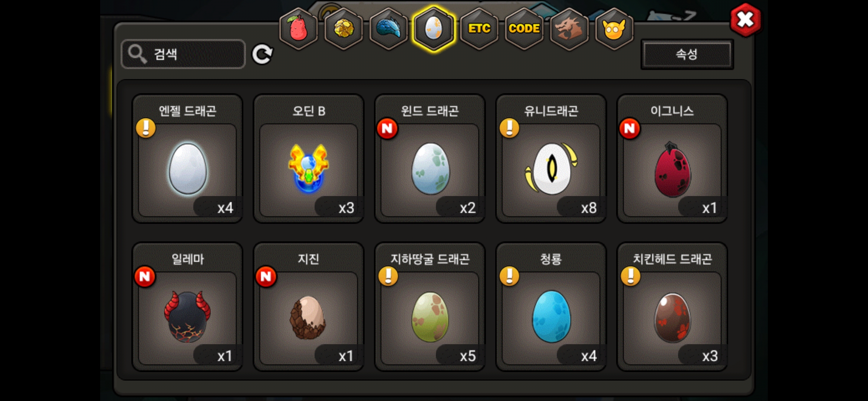The image size is (868, 401).
Task: Switch to the ETC tab
Action: [x=479, y=29]
